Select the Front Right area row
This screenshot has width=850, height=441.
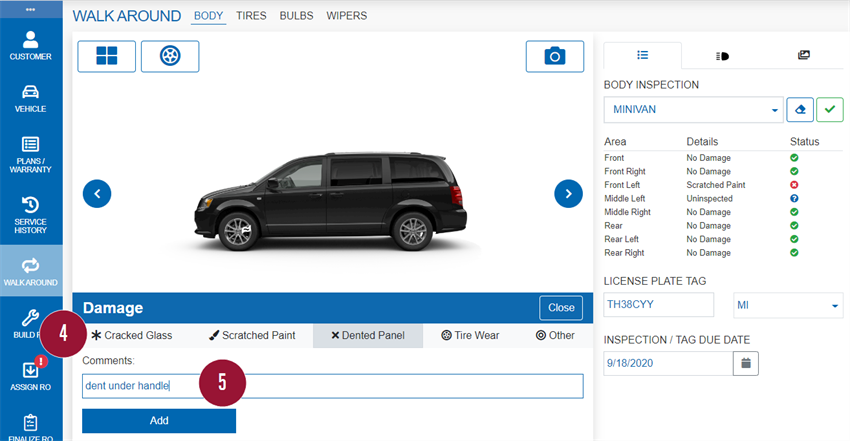724,171
